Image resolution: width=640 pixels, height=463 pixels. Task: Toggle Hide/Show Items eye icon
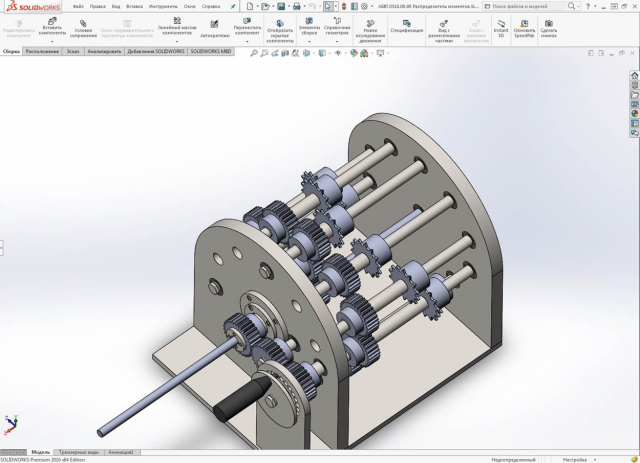pos(338,53)
